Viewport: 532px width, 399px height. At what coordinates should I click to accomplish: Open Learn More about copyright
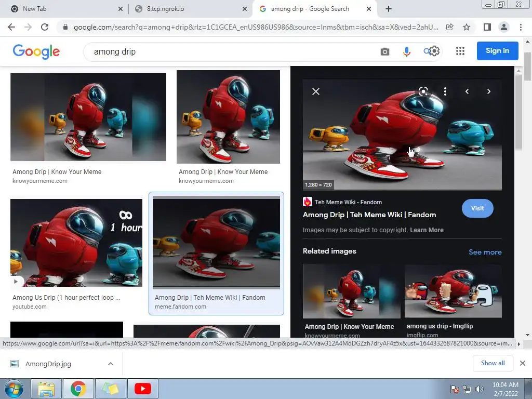click(x=427, y=230)
